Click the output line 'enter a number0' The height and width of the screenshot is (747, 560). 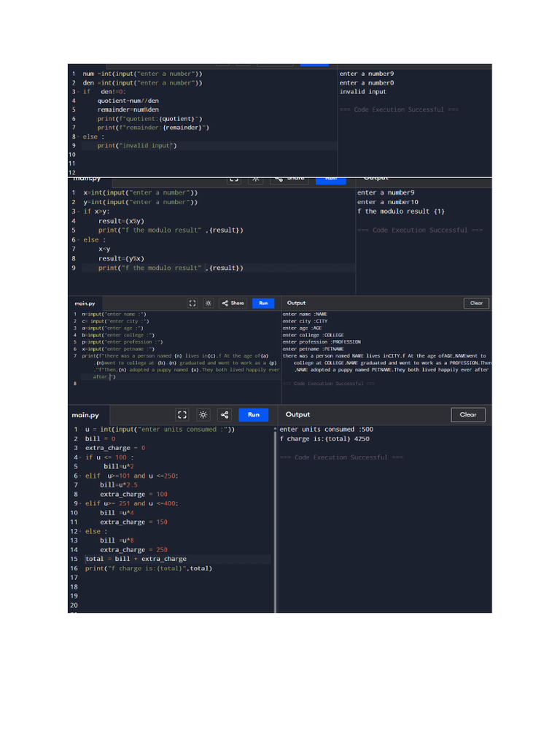click(x=367, y=83)
